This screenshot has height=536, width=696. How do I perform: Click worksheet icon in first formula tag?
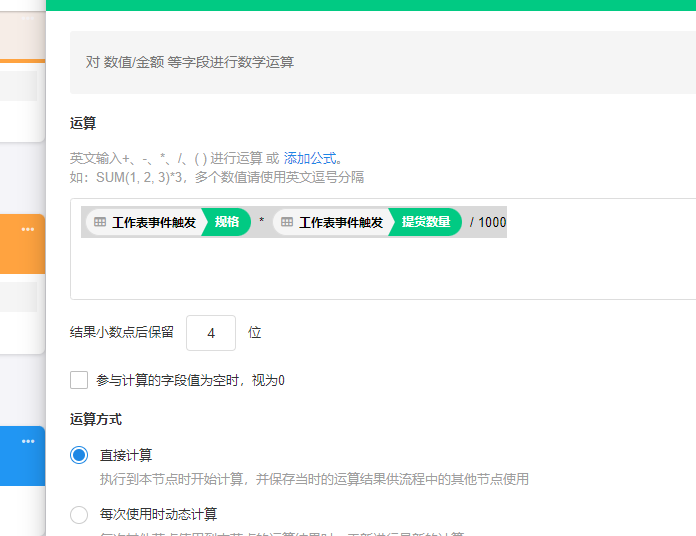pyautogui.click(x=100, y=222)
